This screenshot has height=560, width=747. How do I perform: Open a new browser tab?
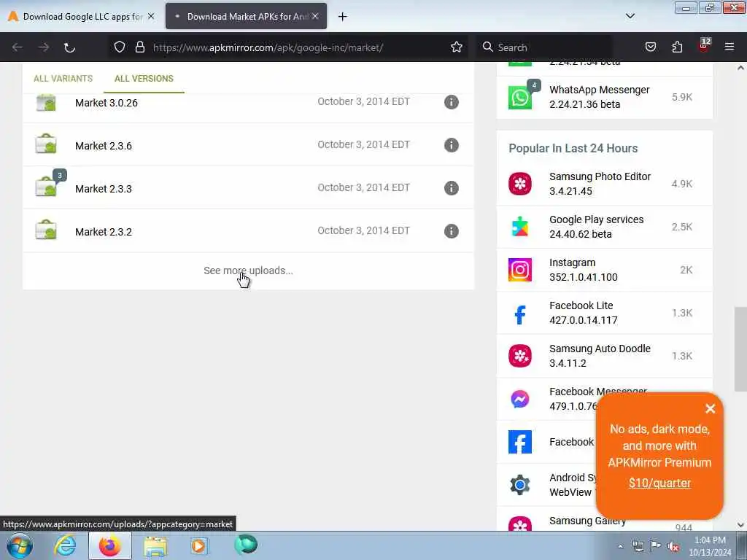[x=343, y=17]
